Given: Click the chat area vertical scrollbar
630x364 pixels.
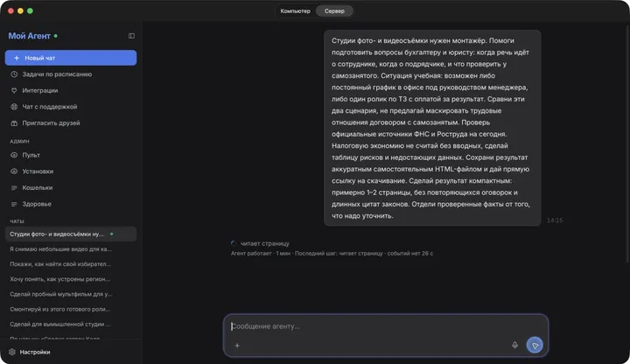Looking at the screenshot, I should [x=627, y=143].
